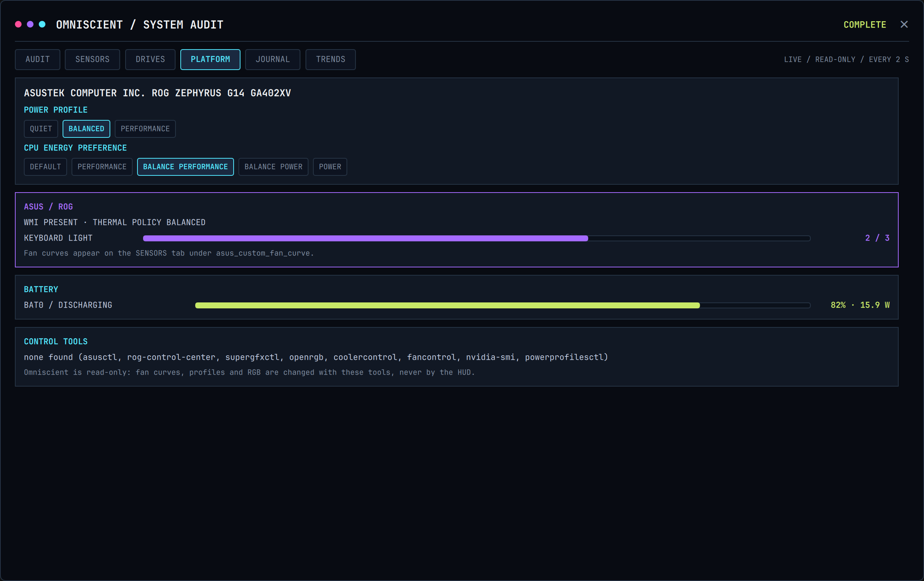Set CPU energy preference to PERFORMANCE
Screen dimensions: 924x581
(102, 167)
